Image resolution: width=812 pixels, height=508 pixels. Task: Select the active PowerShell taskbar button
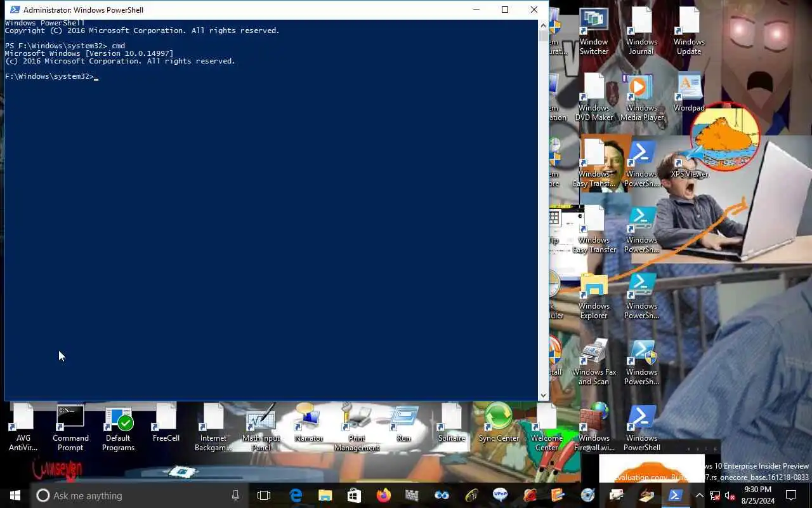tap(675, 495)
